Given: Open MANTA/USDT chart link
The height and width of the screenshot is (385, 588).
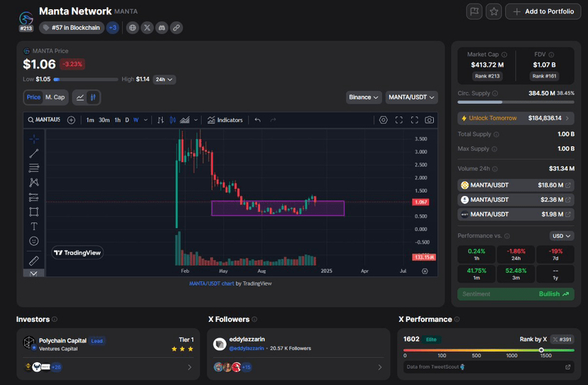Looking at the screenshot, I should (211, 283).
